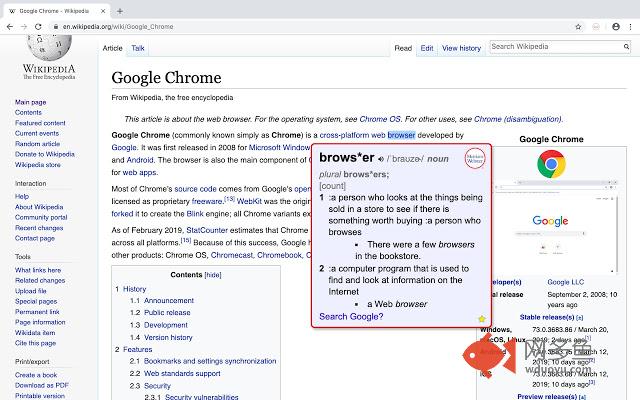Jump to the Version history section
640x400 pixels.
168,338
